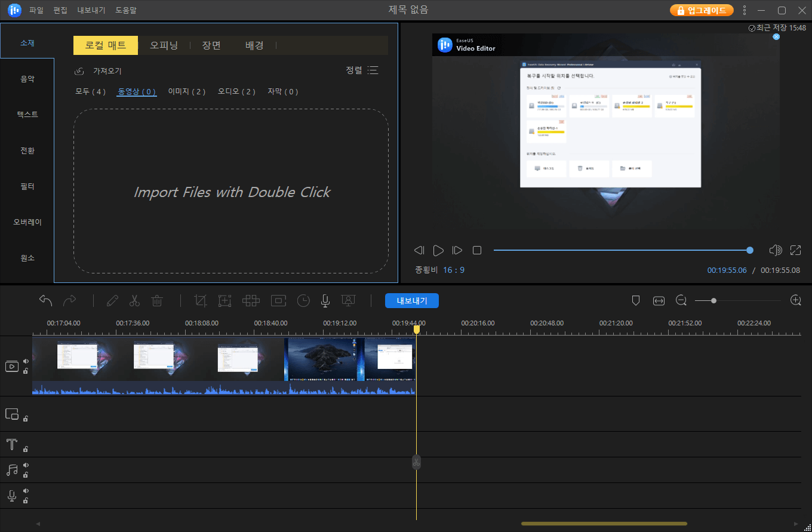This screenshot has width=812, height=532.
Task: Click the preview playback progress slider
Action: (621, 250)
